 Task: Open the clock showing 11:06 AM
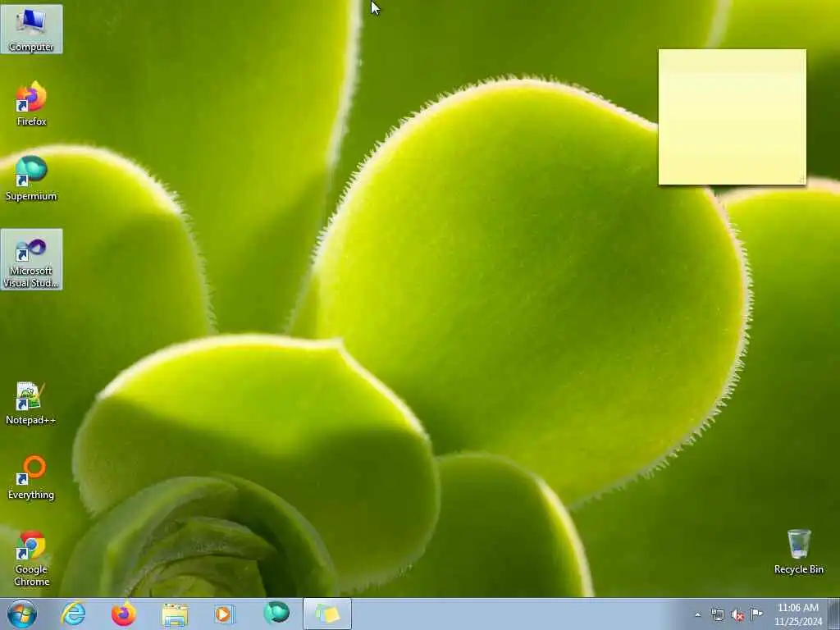coord(797,614)
